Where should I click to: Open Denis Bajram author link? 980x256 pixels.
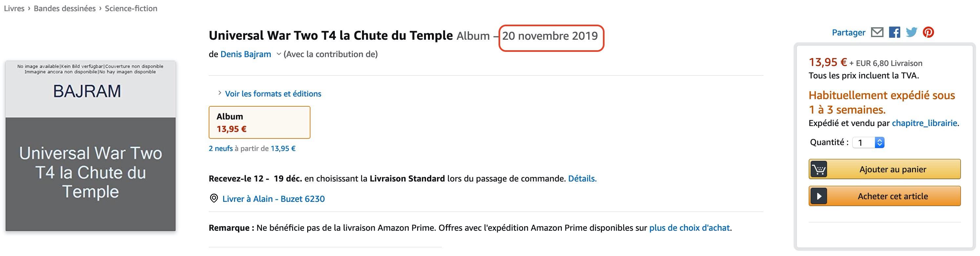245,54
